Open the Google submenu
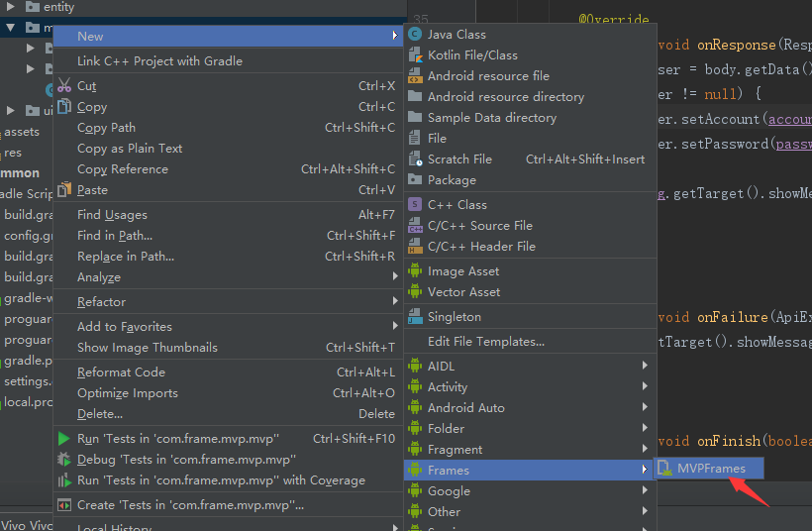812x531 pixels. (531, 490)
